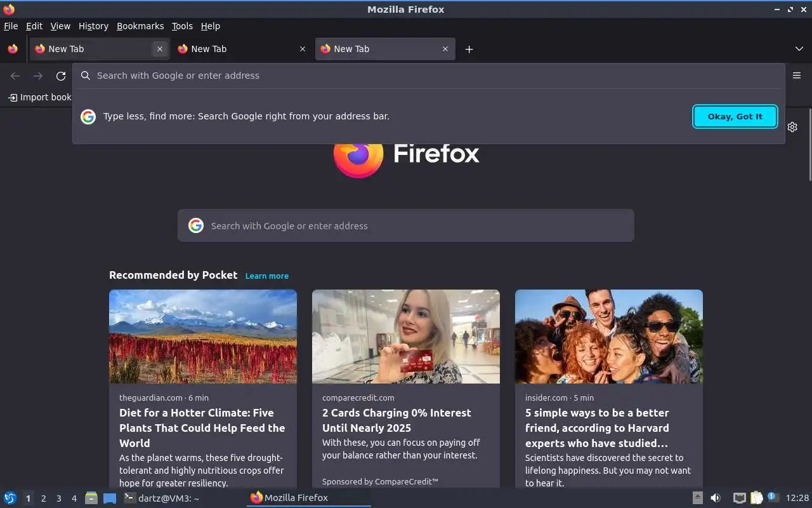This screenshot has width=812, height=508.
Task: Open the History menu
Action: pyautogui.click(x=93, y=26)
